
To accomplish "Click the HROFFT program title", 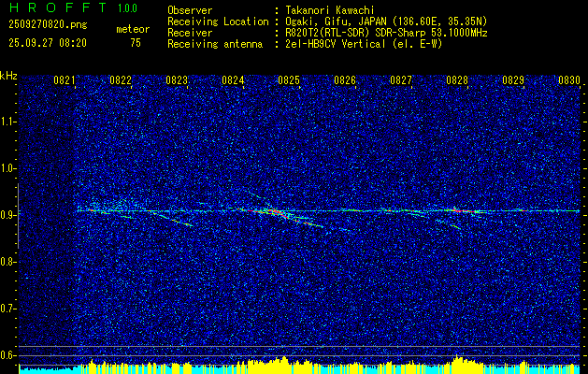I will pyautogui.click(x=58, y=7).
